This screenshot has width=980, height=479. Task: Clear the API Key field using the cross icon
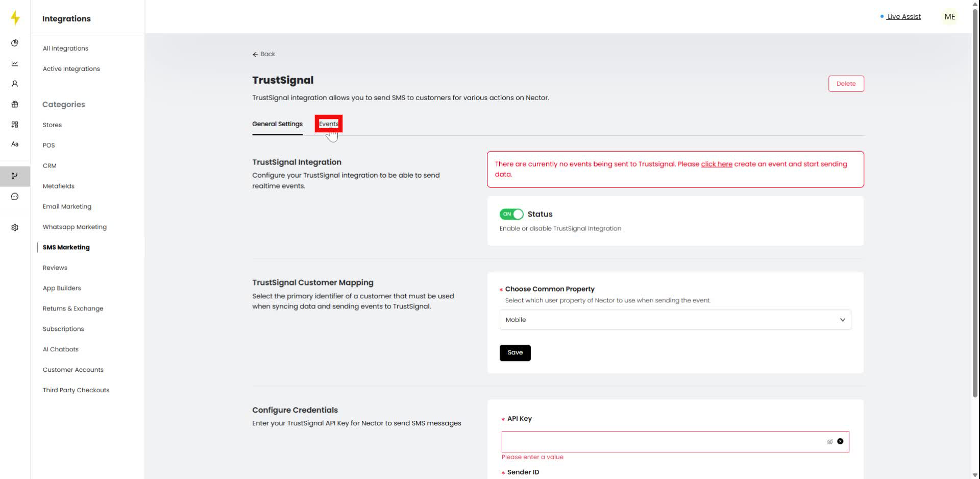(x=841, y=441)
